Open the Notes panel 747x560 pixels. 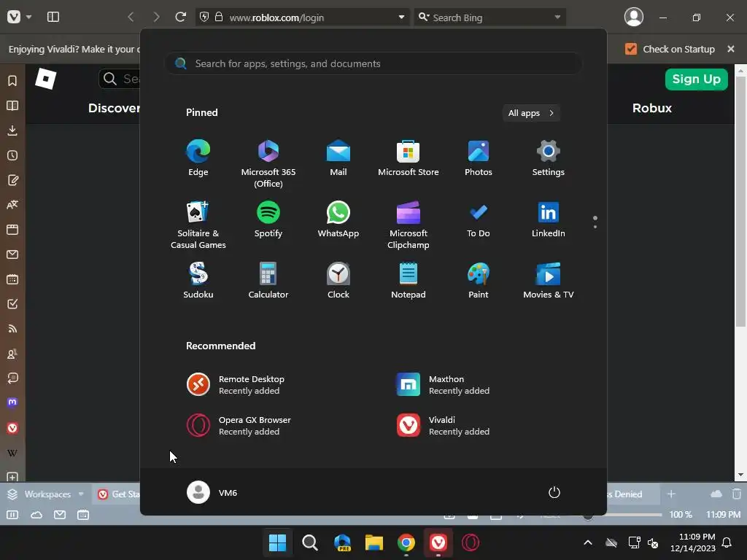click(12, 180)
